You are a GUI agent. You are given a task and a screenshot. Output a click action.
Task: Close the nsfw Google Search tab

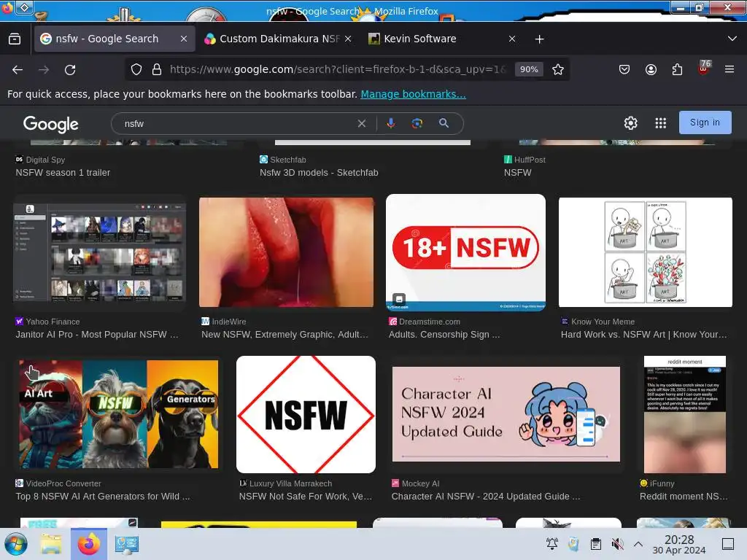pos(184,39)
